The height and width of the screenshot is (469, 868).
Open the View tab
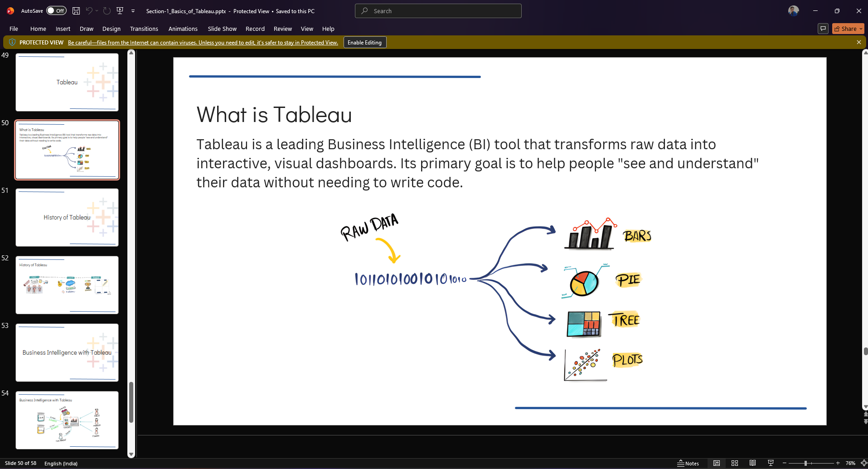click(x=307, y=29)
